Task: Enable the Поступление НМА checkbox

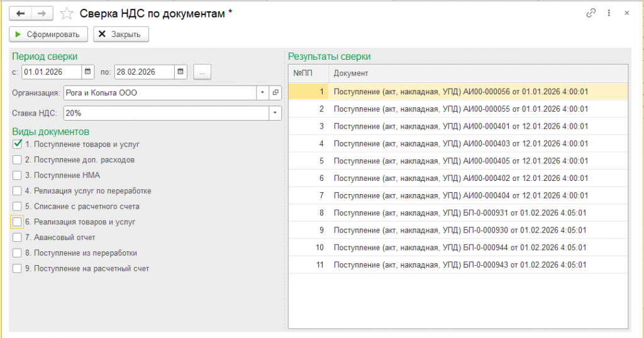Action: 18,175
